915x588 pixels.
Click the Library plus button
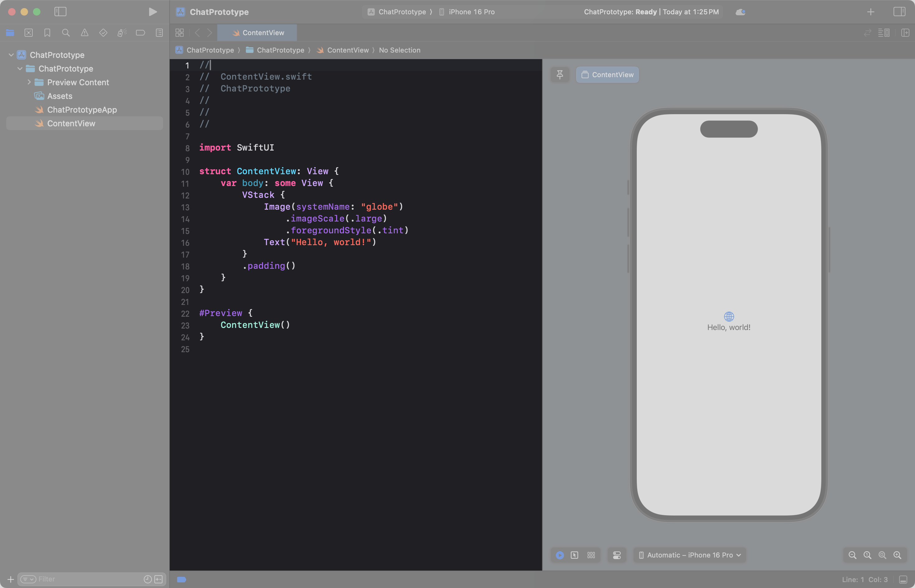pos(870,12)
